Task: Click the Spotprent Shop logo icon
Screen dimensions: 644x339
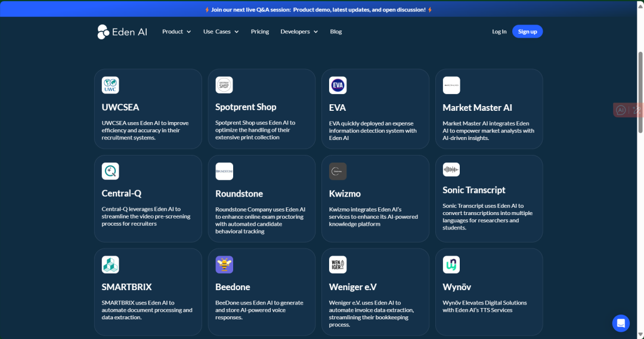Action: 224,85
